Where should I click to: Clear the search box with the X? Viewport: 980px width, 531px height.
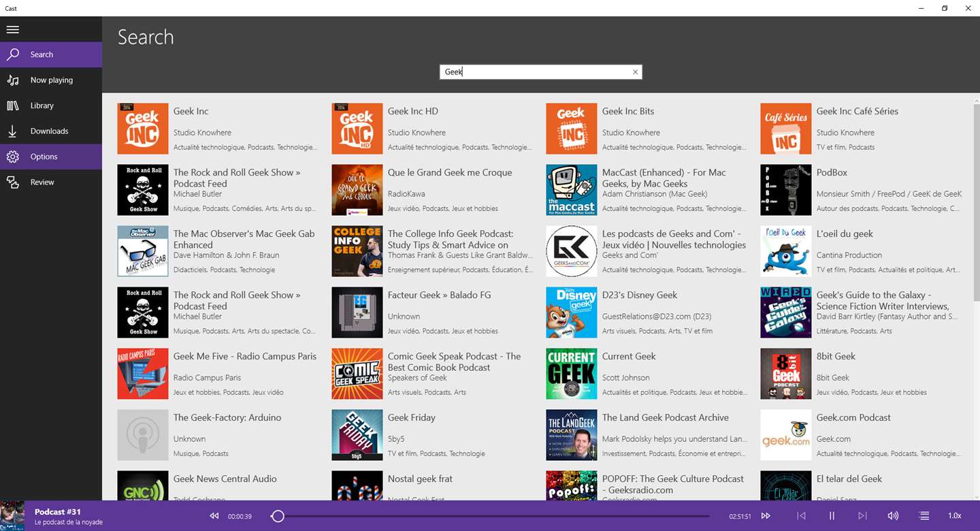click(x=636, y=72)
